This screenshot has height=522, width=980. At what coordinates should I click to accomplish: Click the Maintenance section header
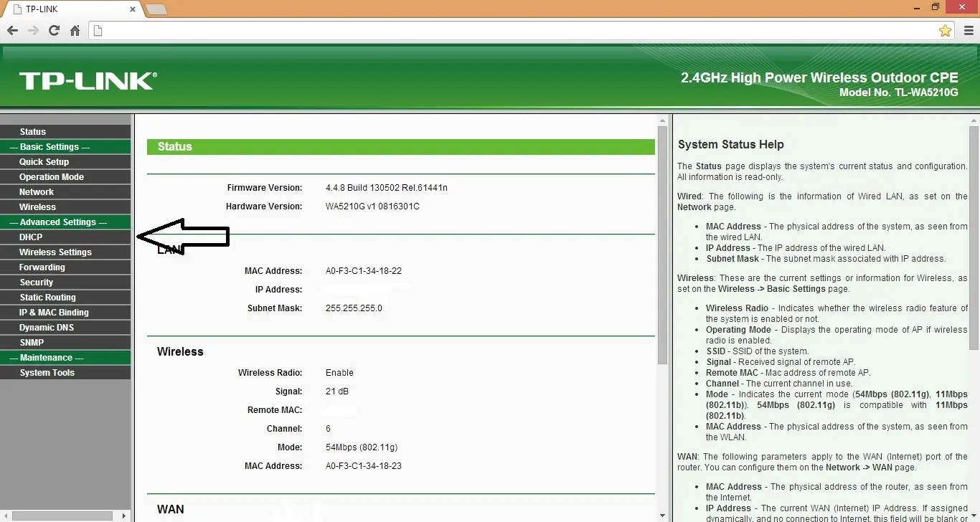[x=65, y=358]
